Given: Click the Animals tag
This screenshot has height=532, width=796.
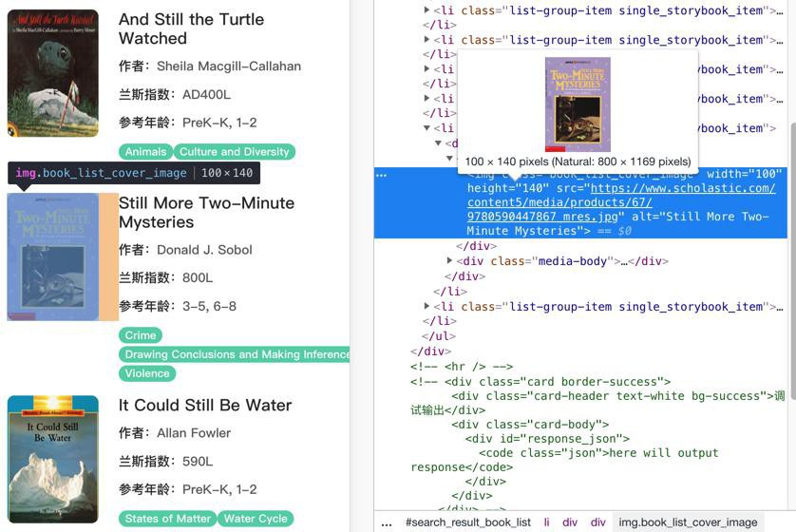Looking at the screenshot, I should 145,152.
